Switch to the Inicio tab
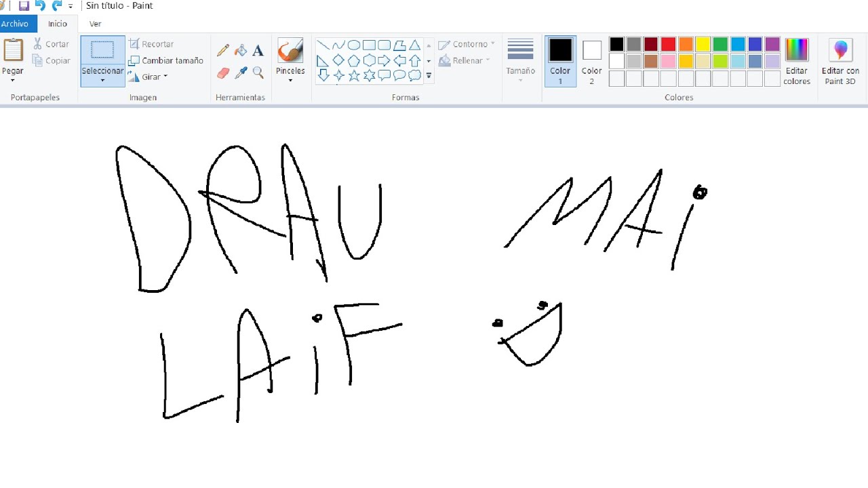868x488 pixels. [x=58, y=24]
